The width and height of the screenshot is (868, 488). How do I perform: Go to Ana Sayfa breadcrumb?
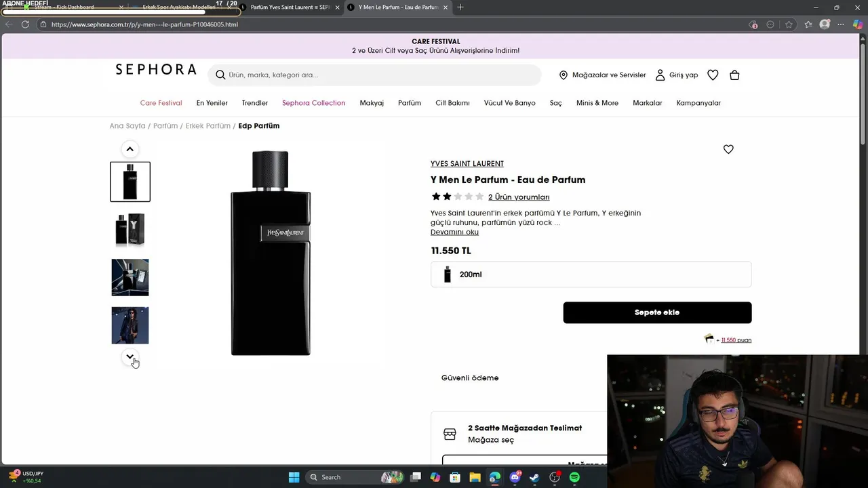pos(127,126)
